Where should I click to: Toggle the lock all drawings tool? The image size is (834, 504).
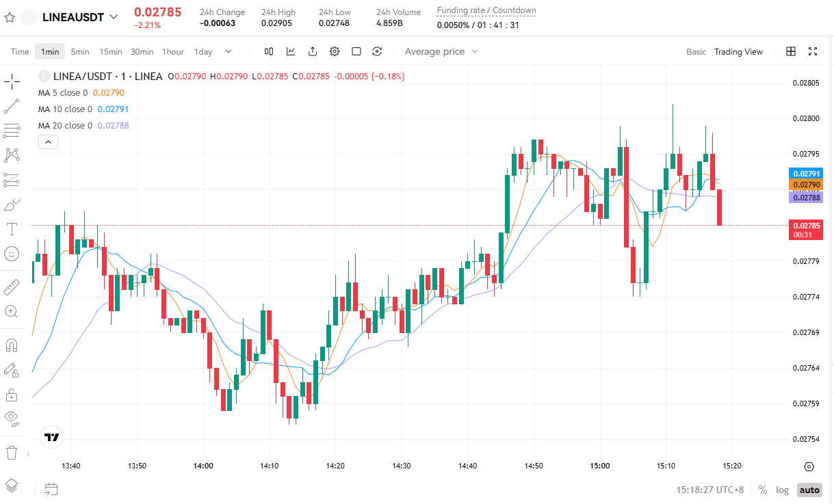(12, 395)
